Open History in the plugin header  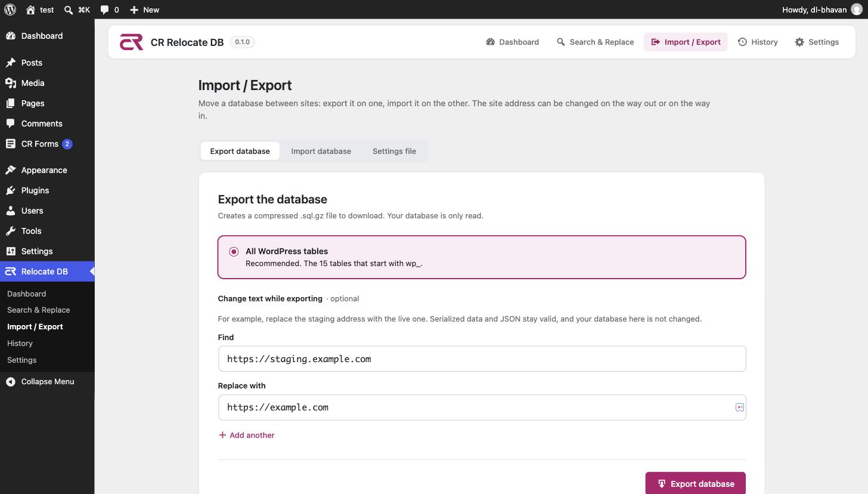tap(758, 42)
